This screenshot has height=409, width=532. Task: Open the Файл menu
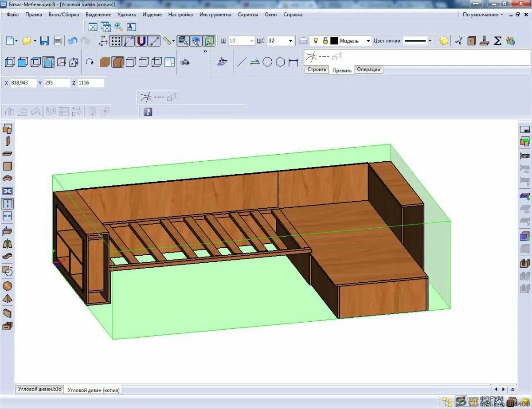click(12, 14)
